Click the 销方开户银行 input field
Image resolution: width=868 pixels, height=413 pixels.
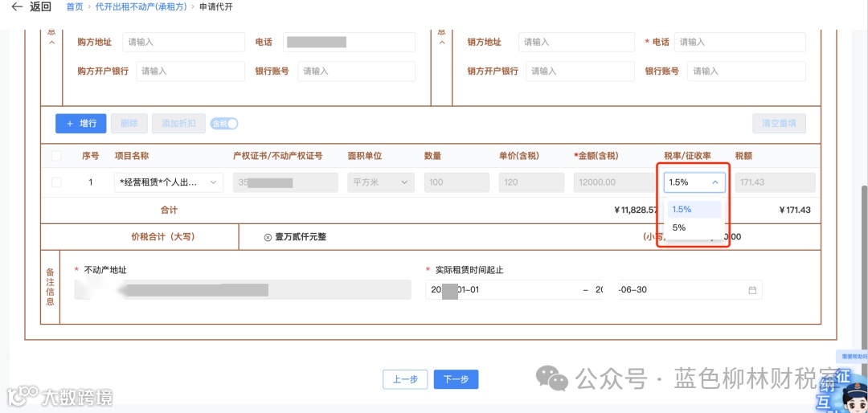tap(580, 71)
